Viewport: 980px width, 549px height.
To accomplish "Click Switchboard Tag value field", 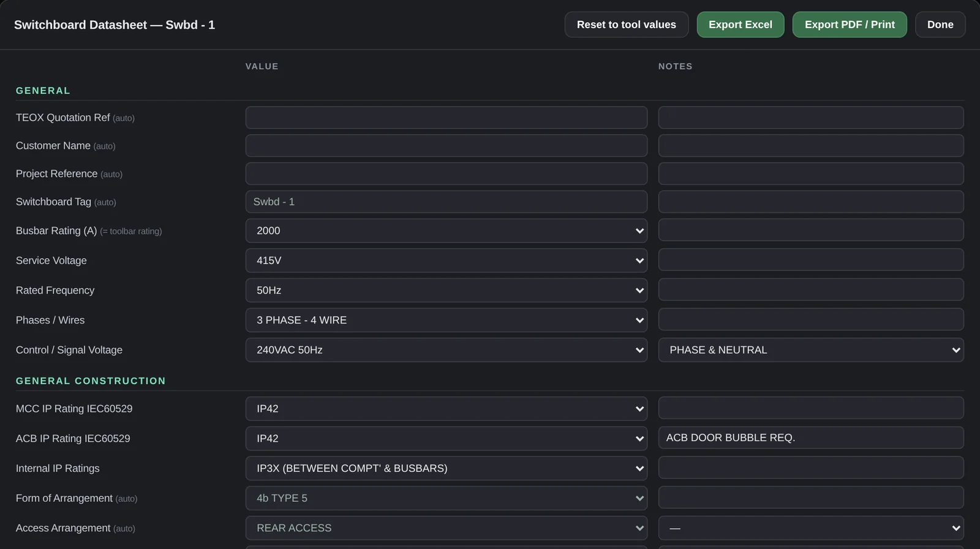I will click(x=446, y=202).
